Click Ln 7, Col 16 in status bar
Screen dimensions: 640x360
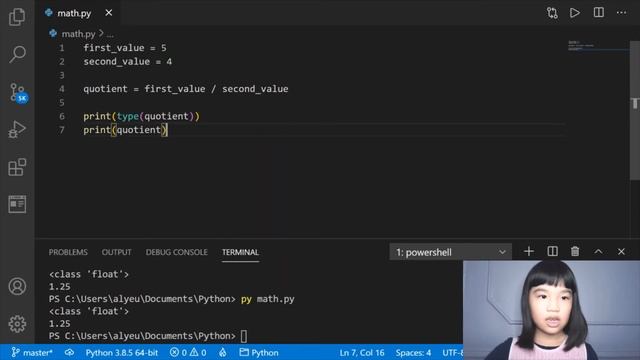[362, 352]
